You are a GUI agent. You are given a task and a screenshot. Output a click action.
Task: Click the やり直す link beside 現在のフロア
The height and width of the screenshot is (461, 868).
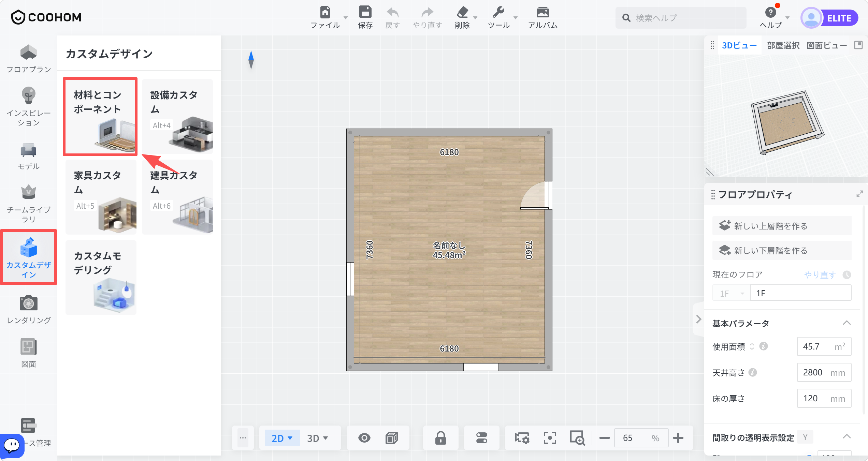point(820,275)
